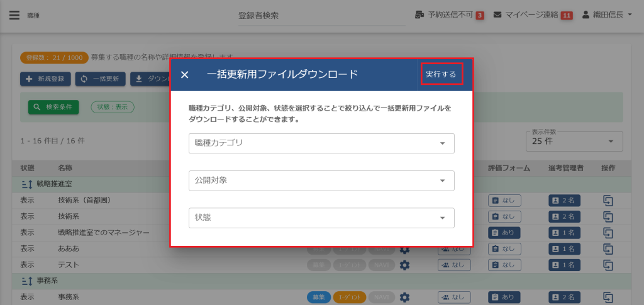The height and width of the screenshot is (305, 644).
Task: Open settings gear for テスト row
Action: click(x=405, y=265)
